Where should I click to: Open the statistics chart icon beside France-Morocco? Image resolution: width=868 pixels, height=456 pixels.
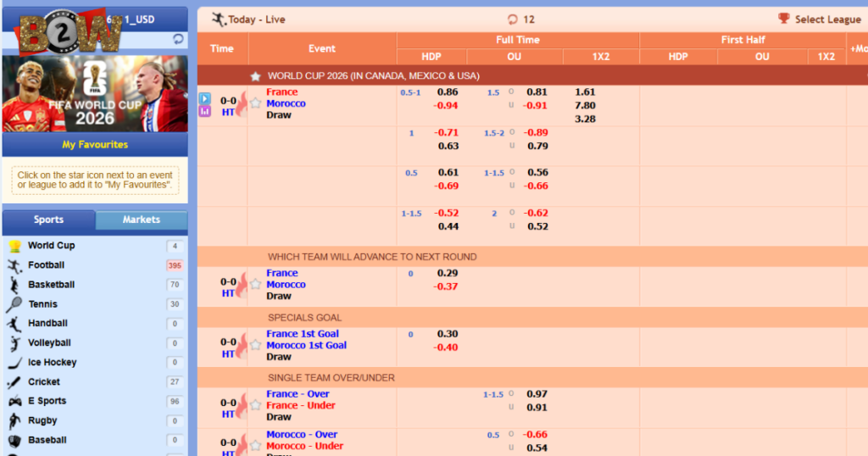click(x=205, y=111)
